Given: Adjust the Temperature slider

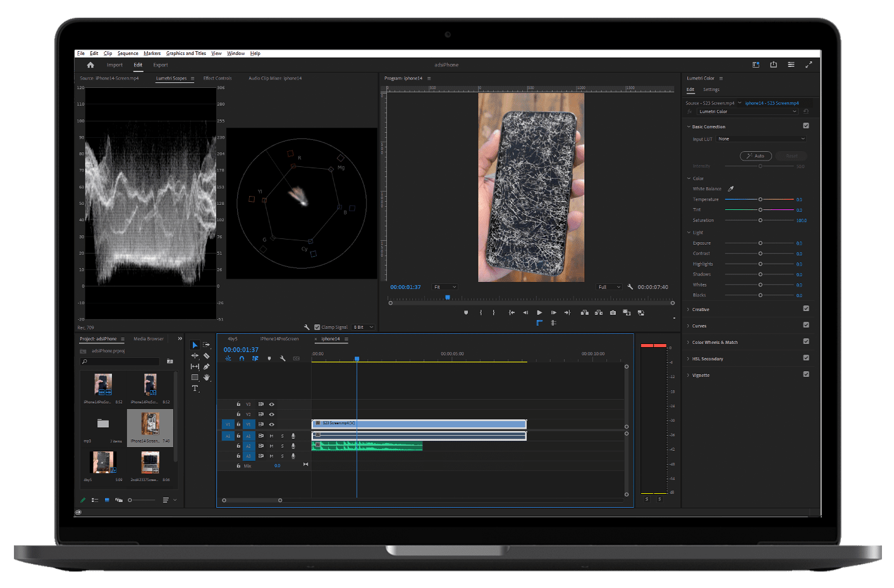Looking at the screenshot, I should pos(759,199).
